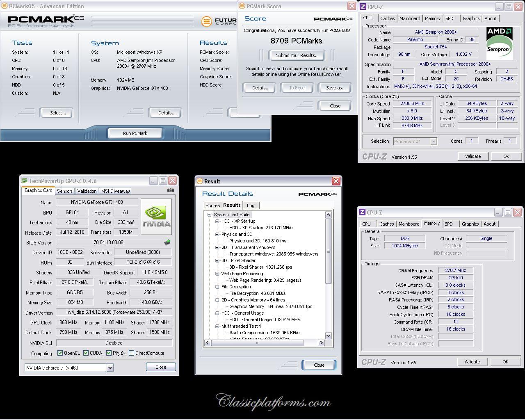The height and width of the screenshot is (420, 525).
Task: Click the NVIDIA logo in GPU-Z
Action: point(156,217)
